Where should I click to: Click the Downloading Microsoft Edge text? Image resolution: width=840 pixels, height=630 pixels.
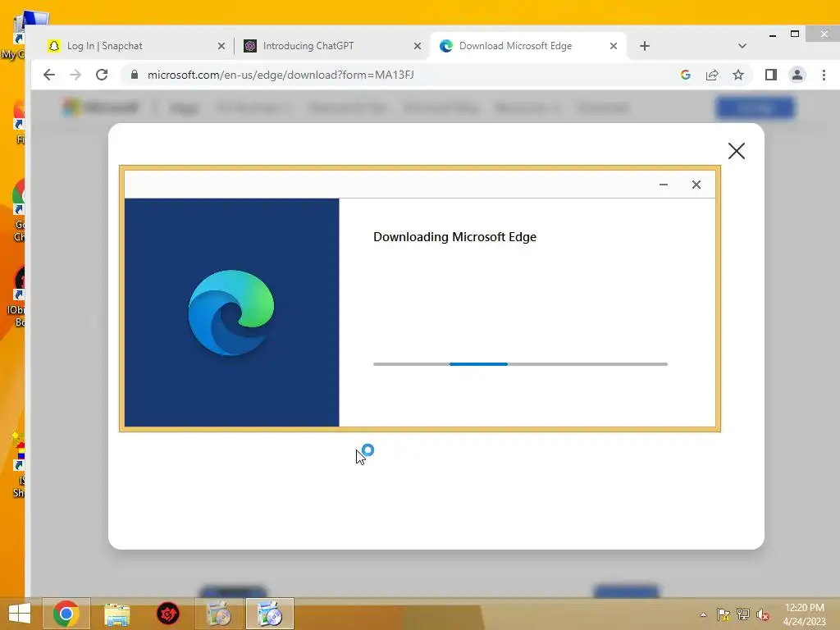(454, 237)
